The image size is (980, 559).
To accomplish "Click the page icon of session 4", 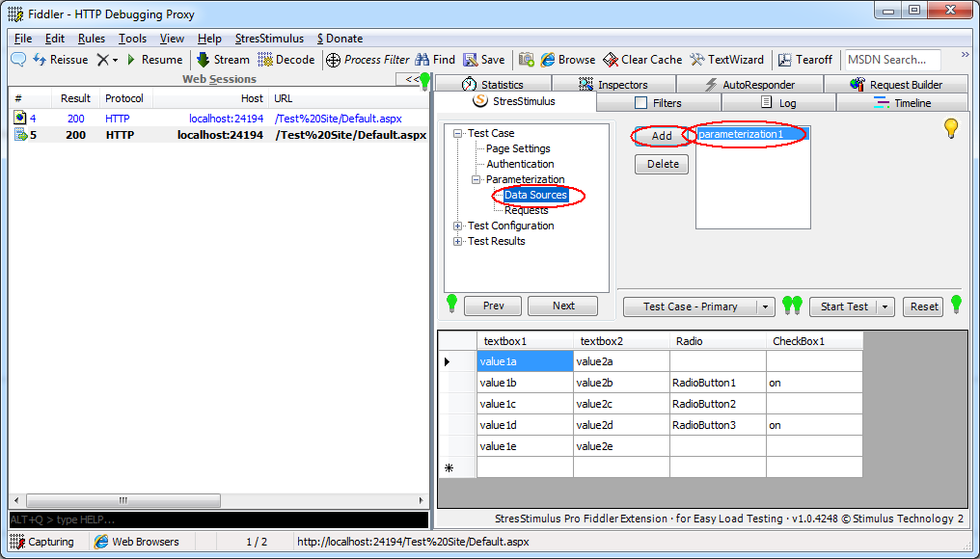I will pyautogui.click(x=20, y=118).
